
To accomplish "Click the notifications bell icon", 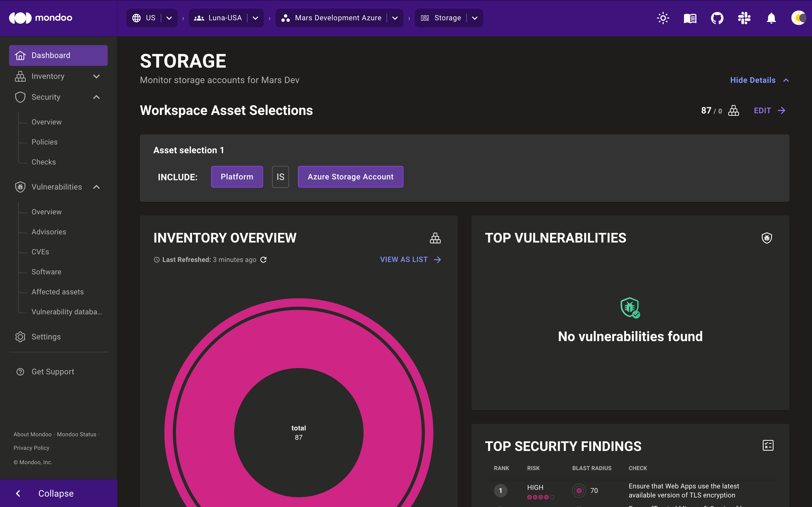I will point(771,18).
